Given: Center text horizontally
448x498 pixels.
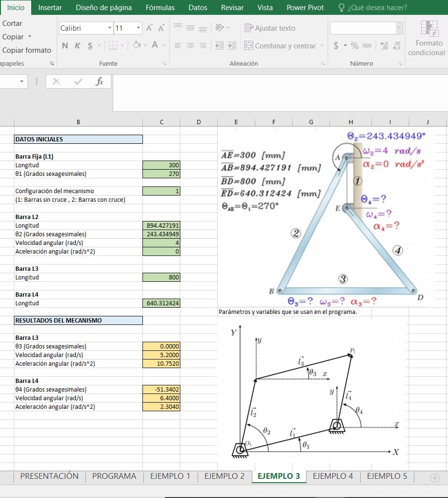Looking at the screenshot, I should (x=190, y=46).
